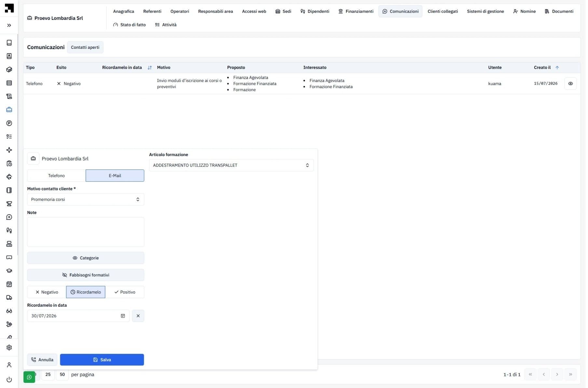Open the Finanziamenti tab
Image resolution: width=588 pixels, height=388 pixels.
(356, 11)
